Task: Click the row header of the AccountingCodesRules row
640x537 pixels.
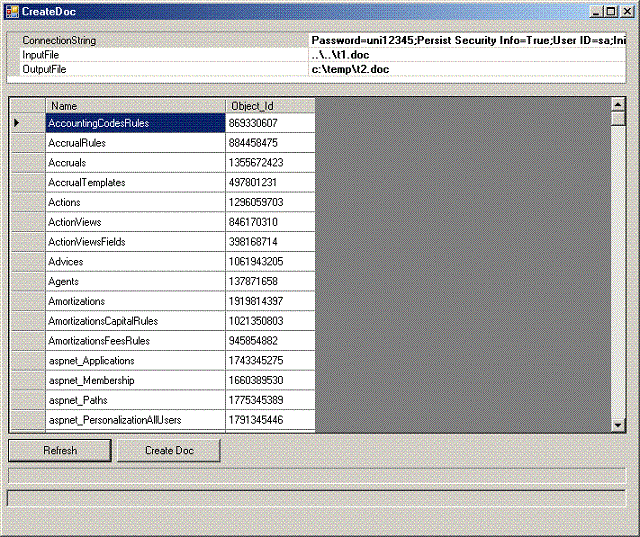Action: pos(28,123)
